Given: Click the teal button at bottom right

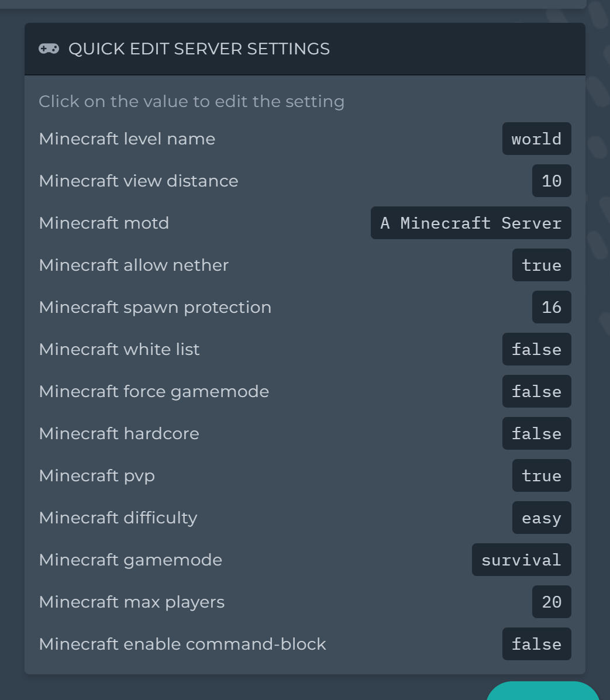Looking at the screenshot, I should coord(543,691).
